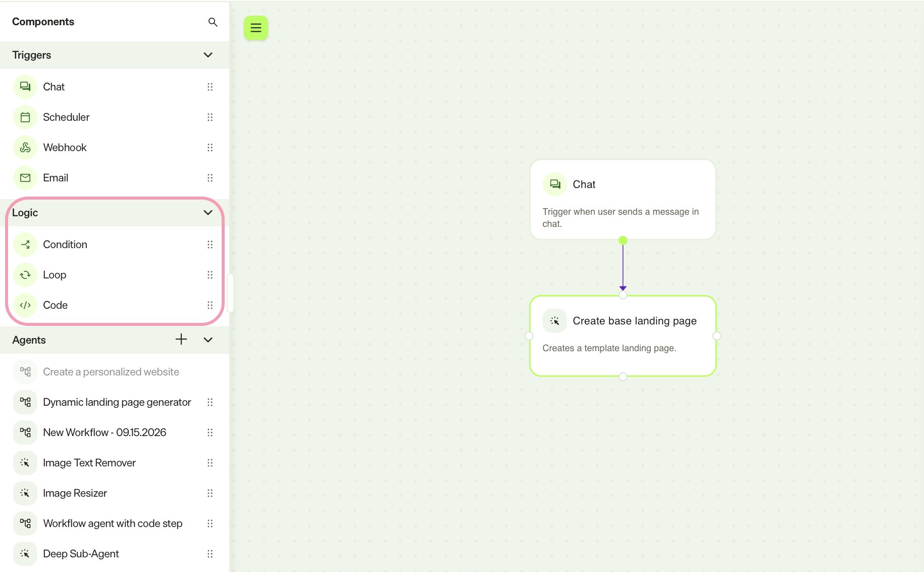924x572 pixels.
Task: Select the Create base landing page node
Action: [623, 336]
